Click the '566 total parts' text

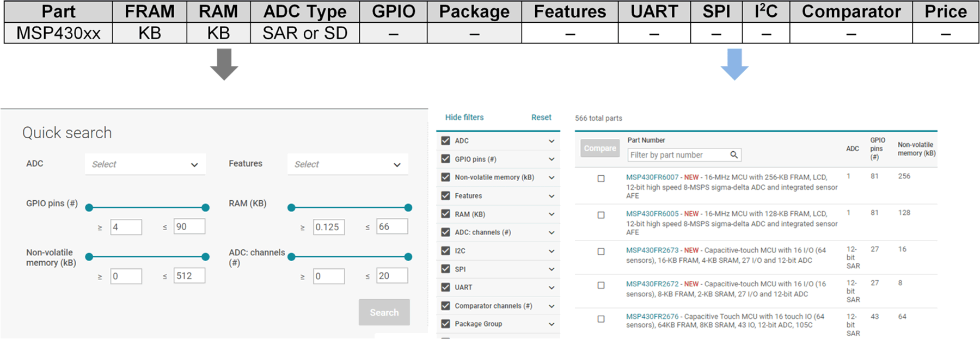[x=598, y=118]
